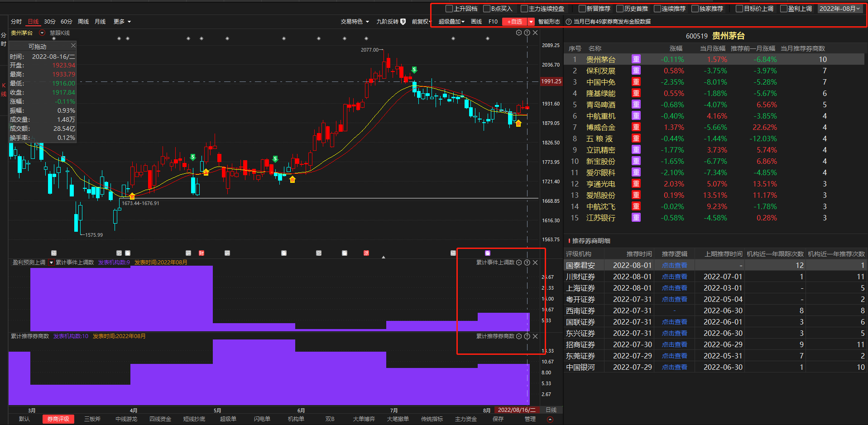Click the 九阶反转 shield badge icon
The width and height of the screenshot is (868, 425).
403,21
